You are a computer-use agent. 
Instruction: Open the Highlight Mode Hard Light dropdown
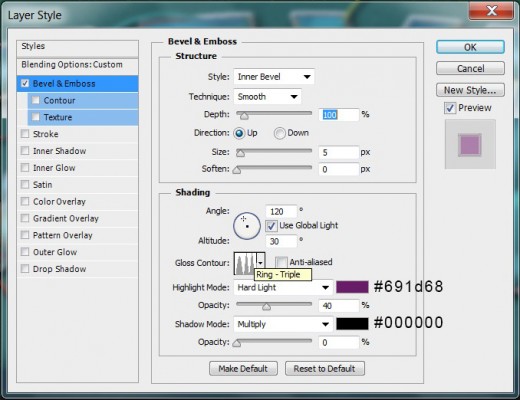pos(283,287)
